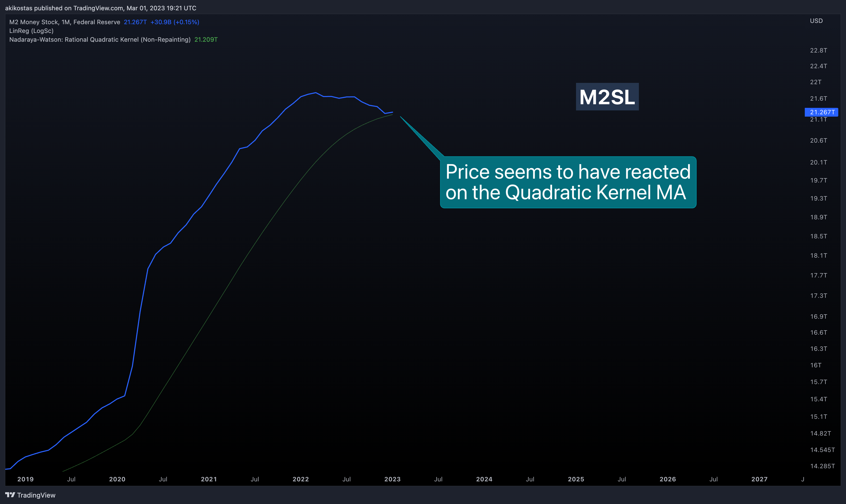Click the 2027 time axis label

click(760, 479)
